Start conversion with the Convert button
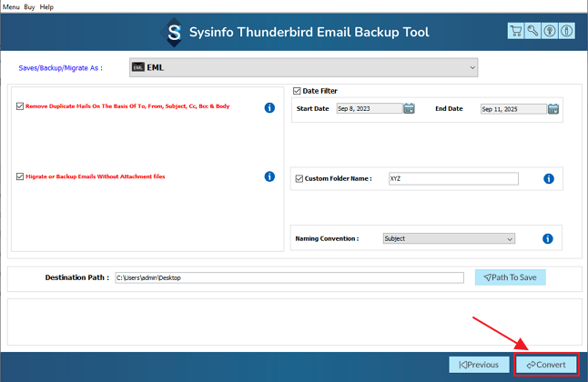Screen dimensions: 588x382 [x=546, y=365]
